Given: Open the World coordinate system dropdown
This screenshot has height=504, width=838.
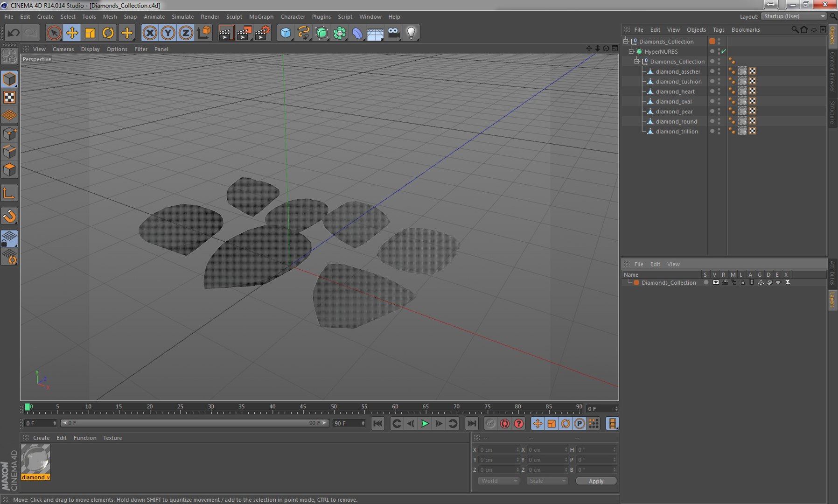Looking at the screenshot, I should pos(498,481).
